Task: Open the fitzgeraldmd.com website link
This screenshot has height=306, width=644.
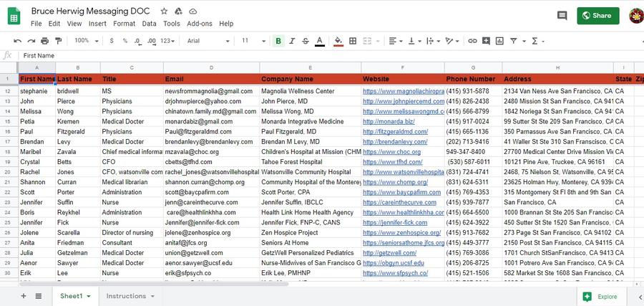Action: [x=395, y=132]
